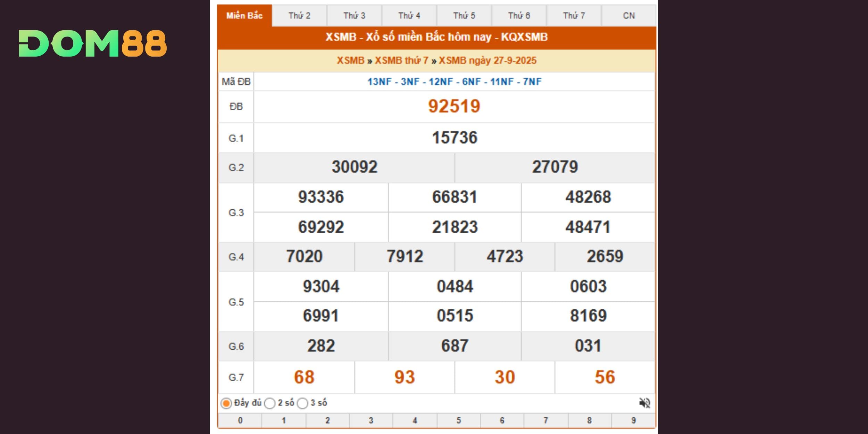Click G.3 result 93336
The width and height of the screenshot is (868, 434).
tap(321, 197)
